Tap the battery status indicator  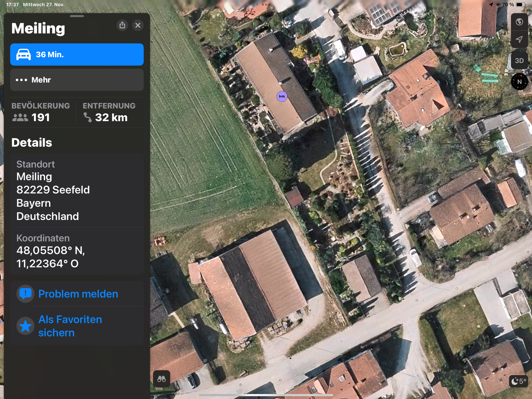point(520,4)
